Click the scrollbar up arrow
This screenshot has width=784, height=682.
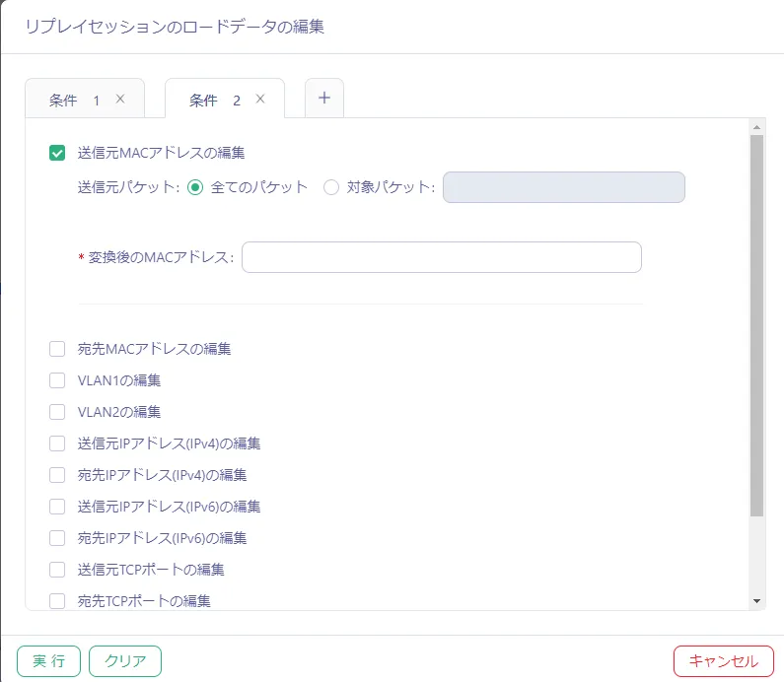(x=756, y=127)
